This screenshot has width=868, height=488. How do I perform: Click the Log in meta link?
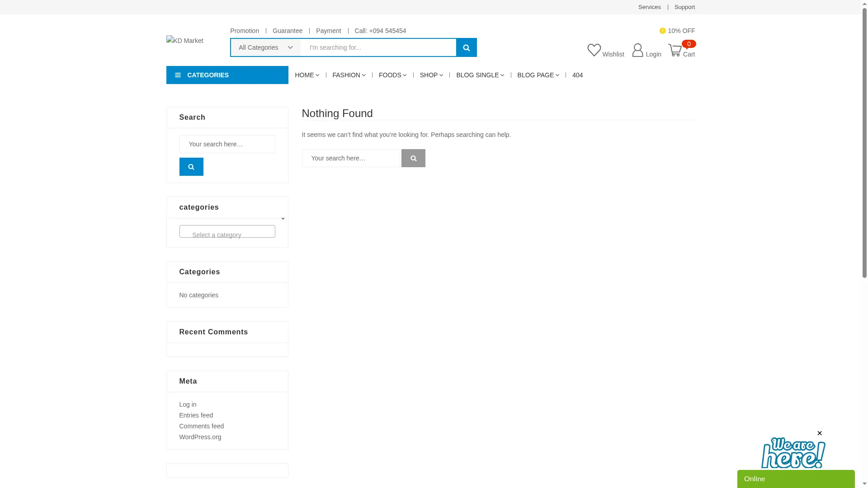188,404
